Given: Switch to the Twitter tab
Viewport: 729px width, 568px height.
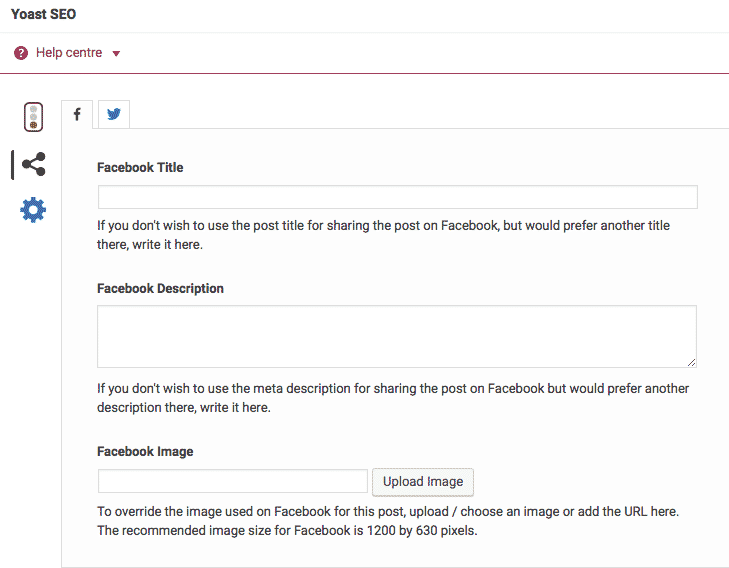Looking at the screenshot, I should 114,114.
